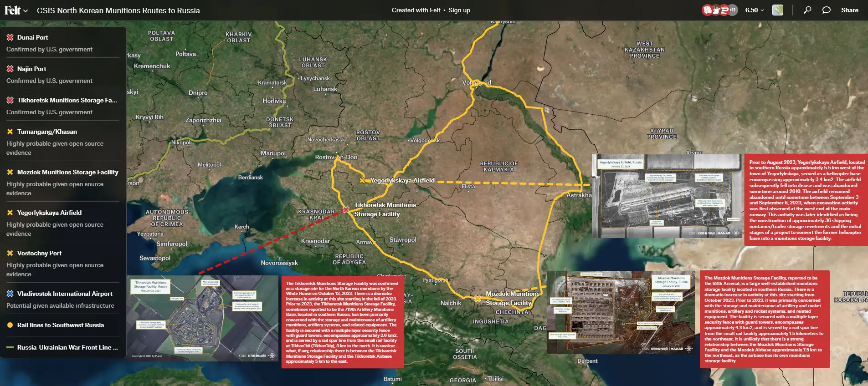Open the comments speech bubble
The image size is (868, 386).
(x=826, y=10)
